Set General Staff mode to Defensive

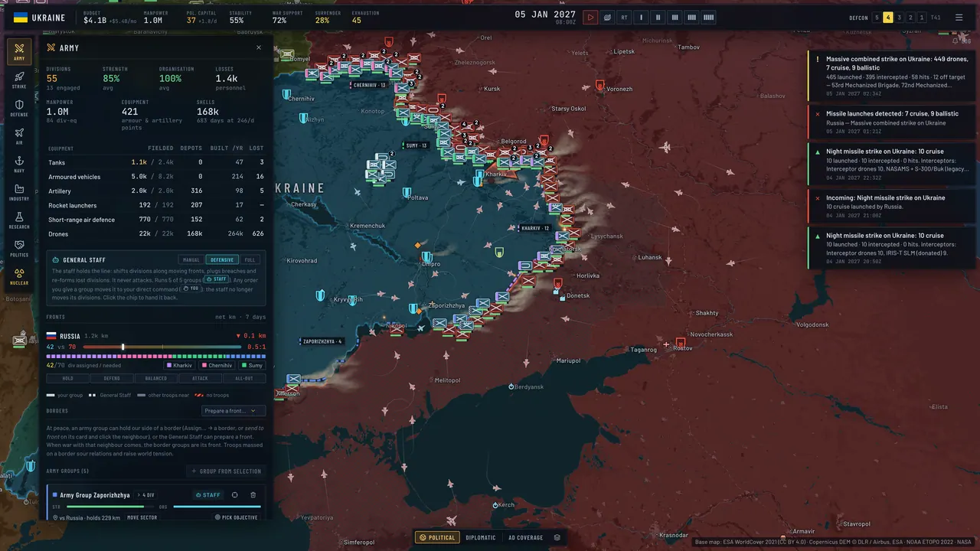[222, 259]
